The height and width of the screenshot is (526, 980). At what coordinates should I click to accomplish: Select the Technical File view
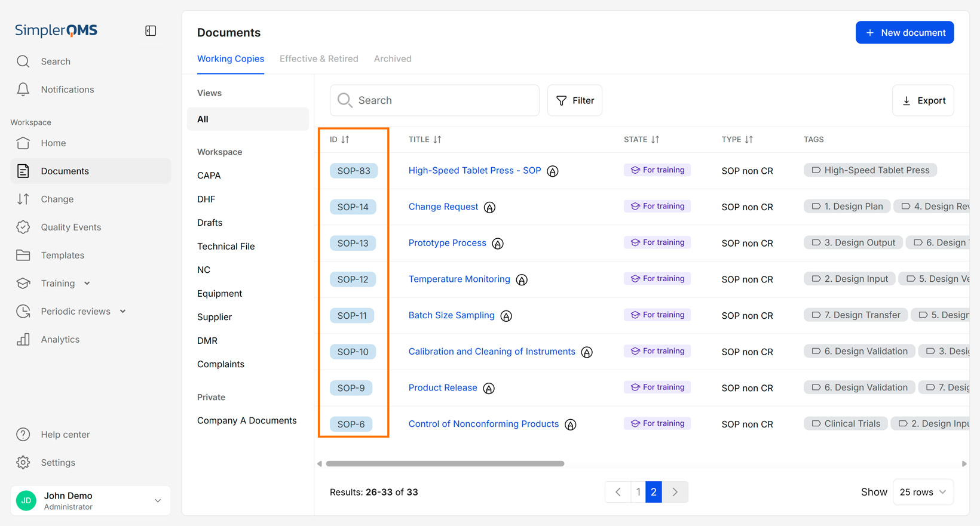coord(226,247)
